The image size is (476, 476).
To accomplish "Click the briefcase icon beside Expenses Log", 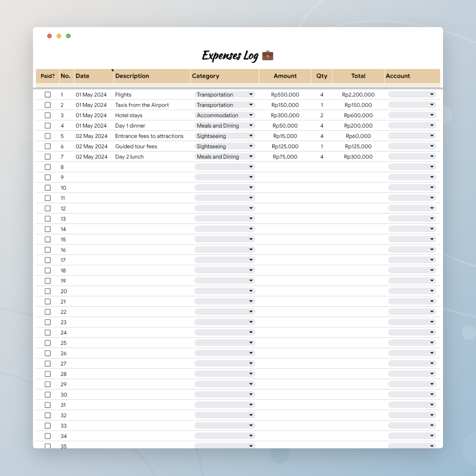I will click(267, 55).
